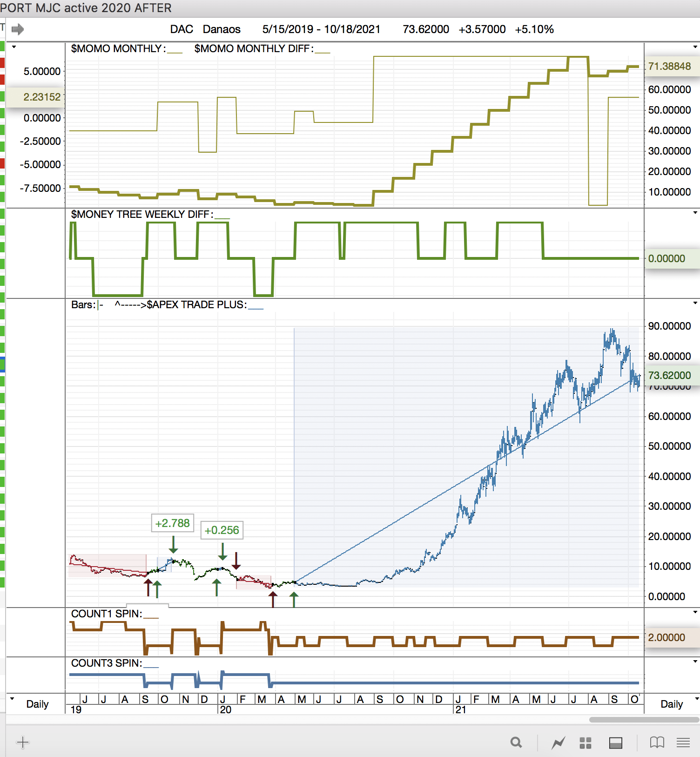The height and width of the screenshot is (757, 700).
Task: Click the dark red up arrow near September 2019
Action: (x=148, y=588)
